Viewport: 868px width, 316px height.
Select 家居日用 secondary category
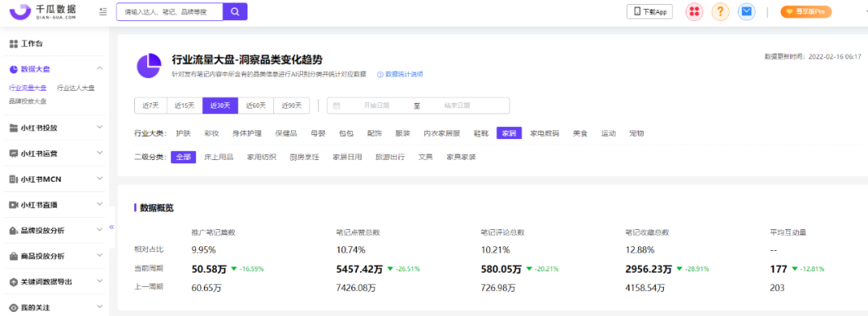tap(347, 157)
